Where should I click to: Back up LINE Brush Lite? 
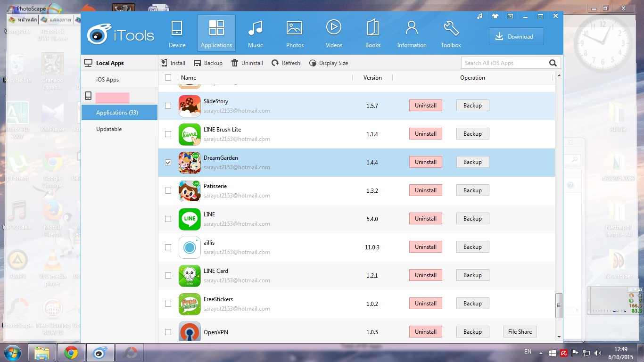pos(472,134)
